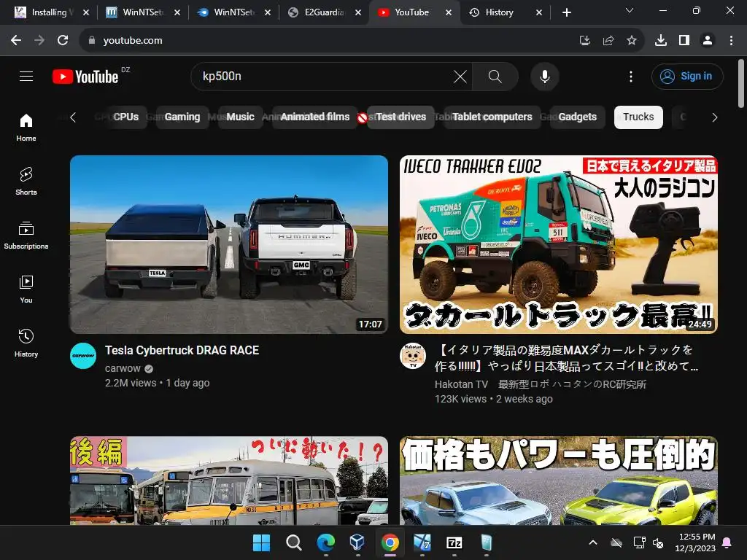View site information lock icon

(92, 41)
